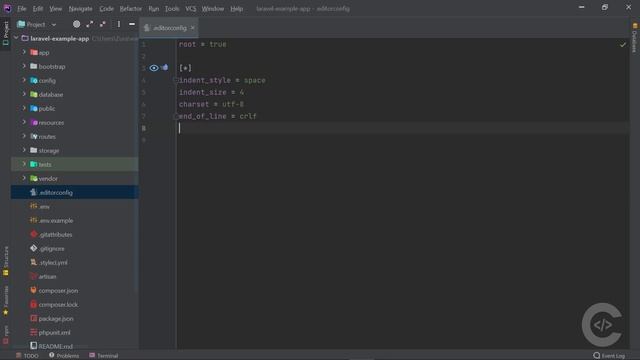The image size is (640, 360).
Task: Open the TODO tool window
Action: click(x=27, y=356)
